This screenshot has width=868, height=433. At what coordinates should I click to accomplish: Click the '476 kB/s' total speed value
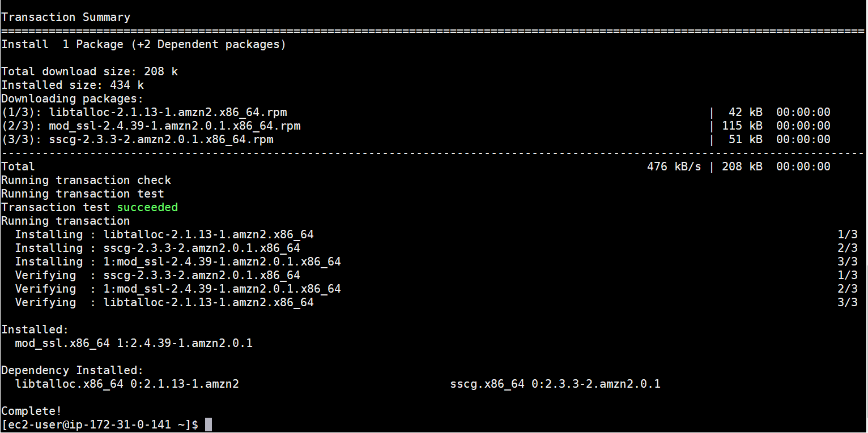tap(674, 167)
